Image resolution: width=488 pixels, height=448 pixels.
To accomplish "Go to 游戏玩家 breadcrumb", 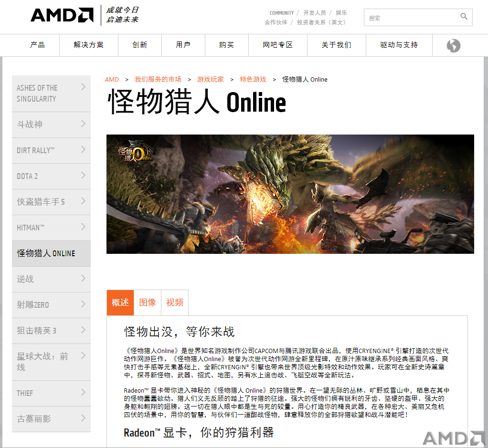I will [211, 79].
